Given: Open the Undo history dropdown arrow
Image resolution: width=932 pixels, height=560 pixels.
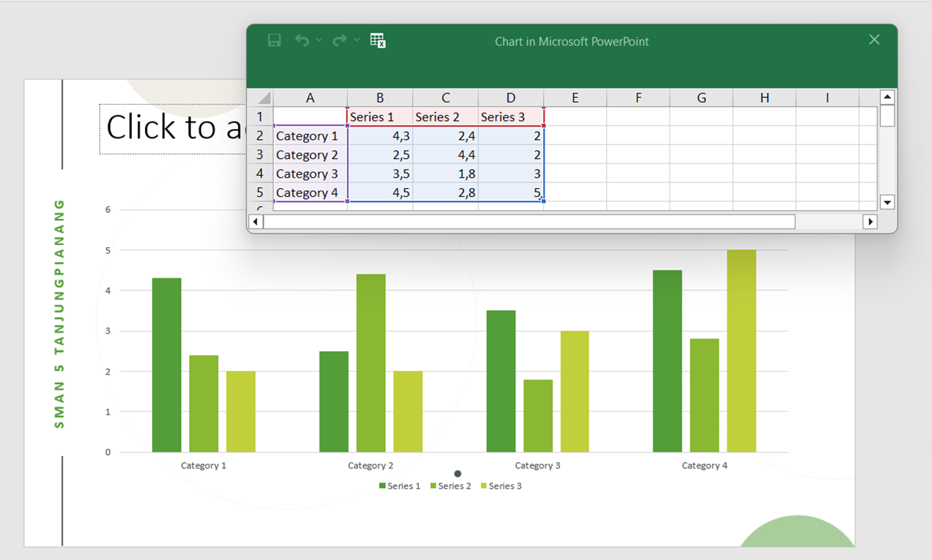Looking at the screenshot, I should pos(319,40).
